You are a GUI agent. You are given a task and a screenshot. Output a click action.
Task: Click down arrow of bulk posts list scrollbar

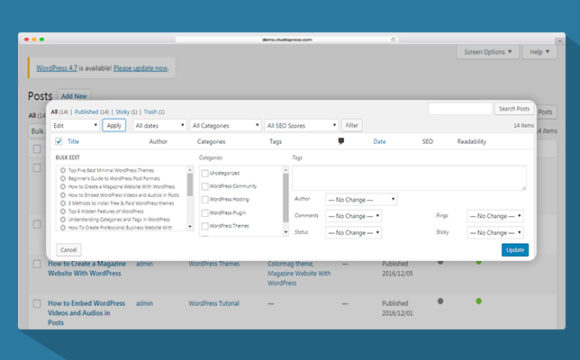[x=190, y=227]
